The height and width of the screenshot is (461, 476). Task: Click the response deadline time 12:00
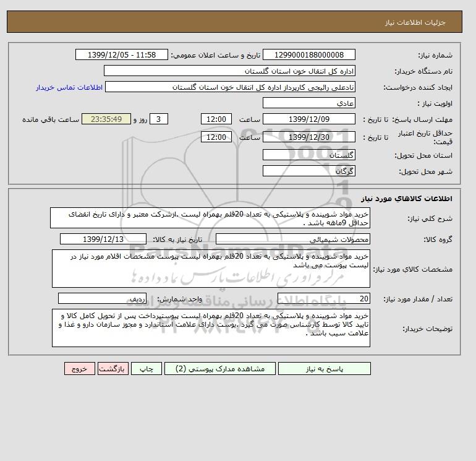216,119
